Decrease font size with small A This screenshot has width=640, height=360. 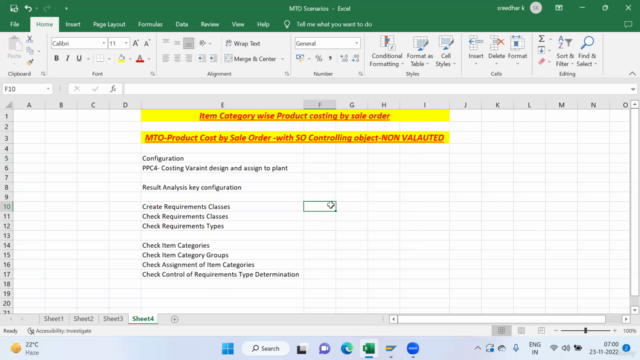147,43
